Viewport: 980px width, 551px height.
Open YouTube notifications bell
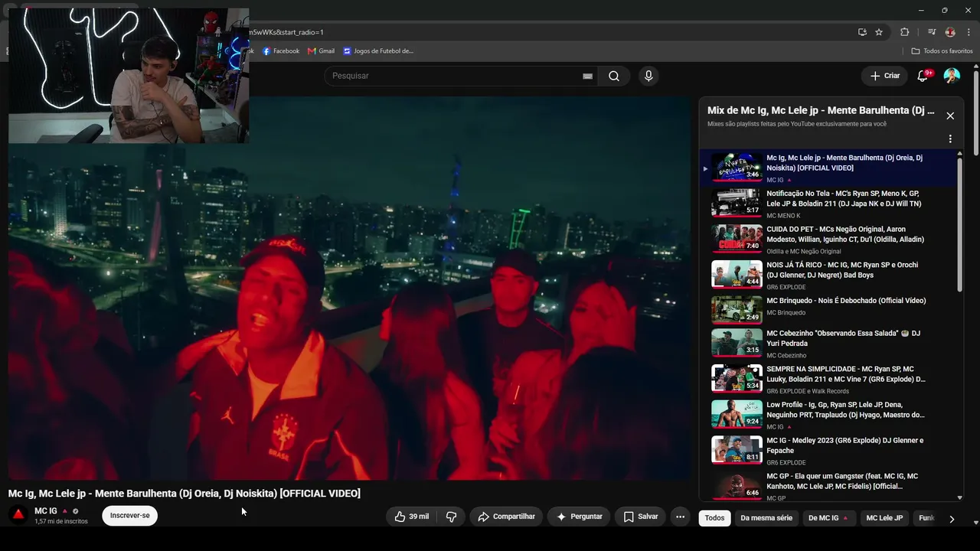coord(923,76)
